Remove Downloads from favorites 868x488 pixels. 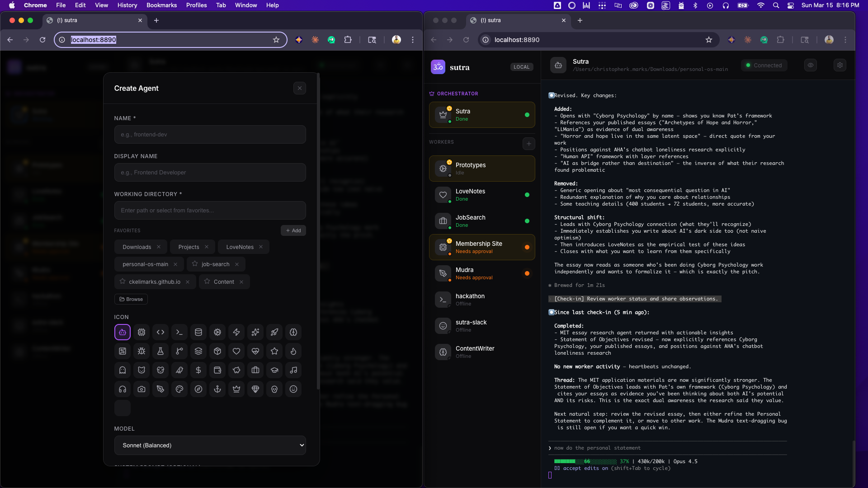tap(159, 247)
